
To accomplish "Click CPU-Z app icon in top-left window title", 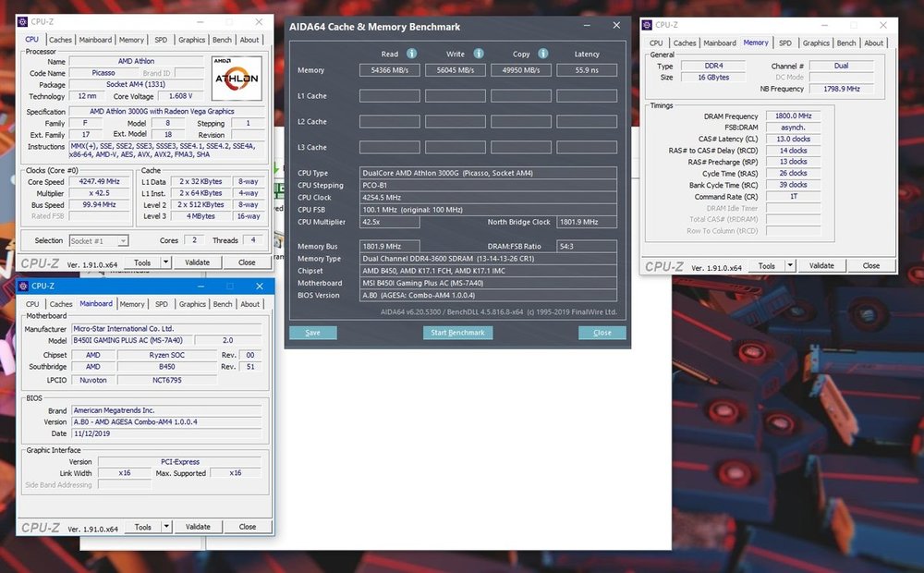I will [x=22, y=22].
